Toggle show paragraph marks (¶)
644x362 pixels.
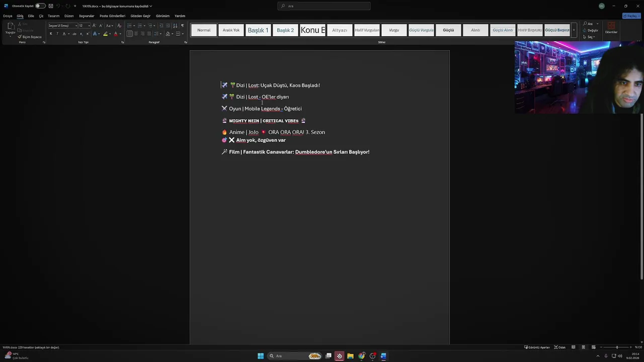click(182, 26)
